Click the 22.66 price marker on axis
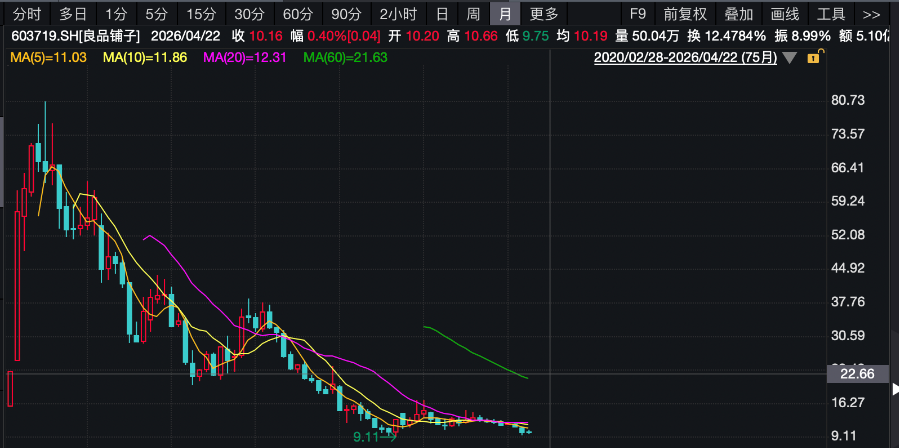The height and width of the screenshot is (448, 899). [858, 374]
